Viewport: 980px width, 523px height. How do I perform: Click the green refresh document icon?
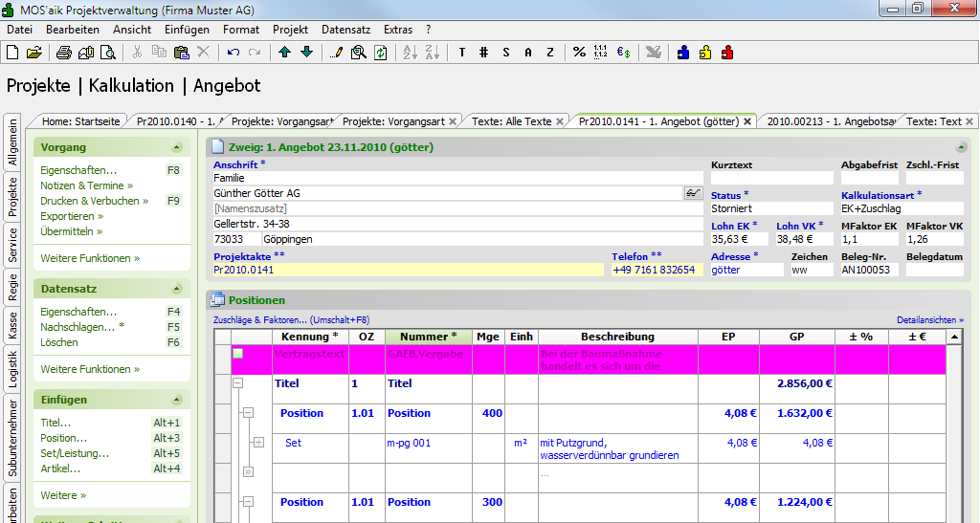pyautogui.click(x=381, y=53)
